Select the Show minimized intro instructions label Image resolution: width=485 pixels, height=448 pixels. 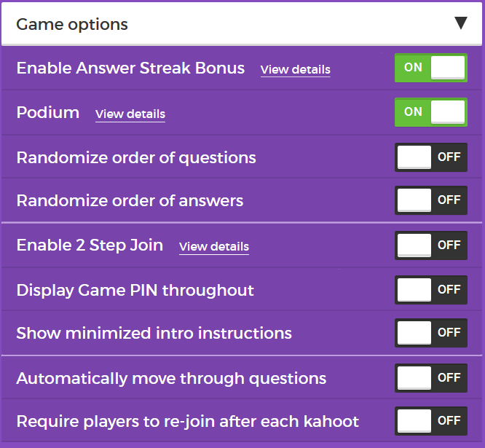(x=154, y=333)
